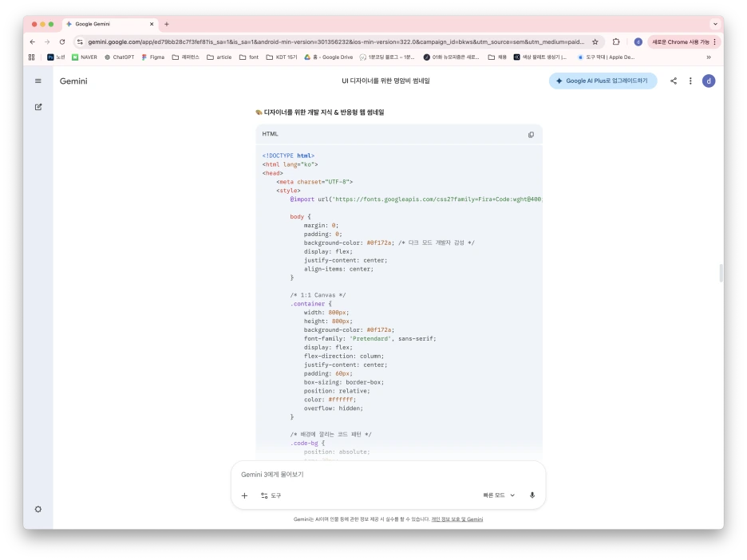The height and width of the screenshot is (560, 747).
Task: Open the 이화 뉴모피즘은 bookmark
Action: coord(451,57)
